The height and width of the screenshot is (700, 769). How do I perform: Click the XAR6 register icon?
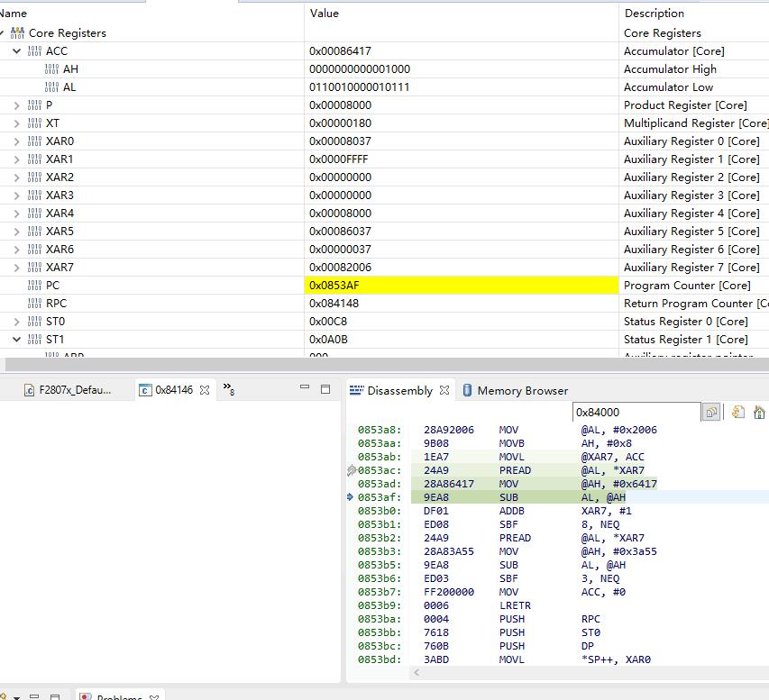(35, 249)
